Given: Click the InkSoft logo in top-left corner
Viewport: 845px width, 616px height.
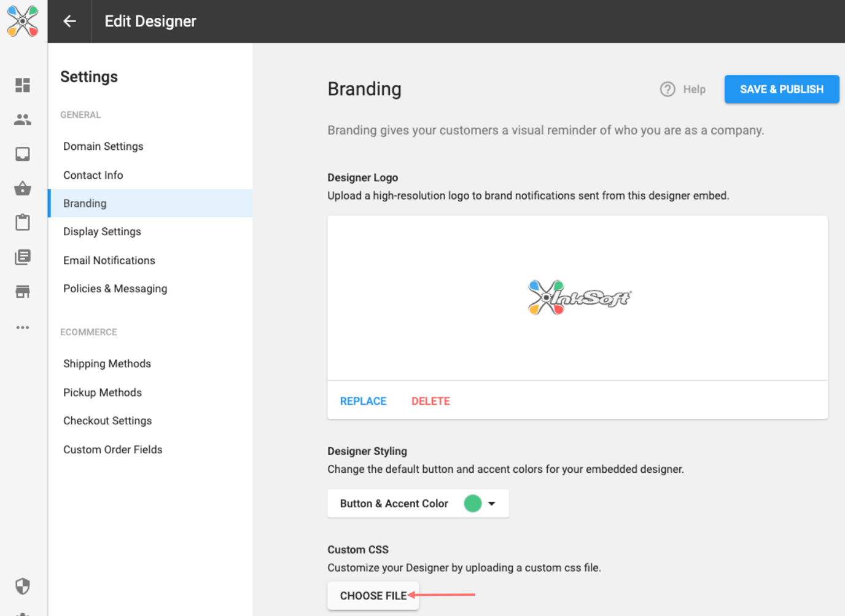Looking at the screenshot, I should click(x=23, y=21).
